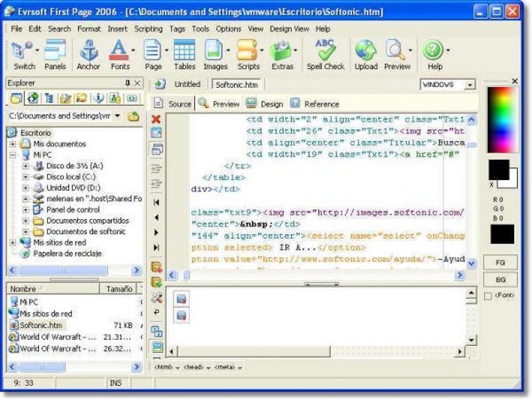Toggle the Font checkbox
This screenshot has height=400, width=532.
click(488, 296)
